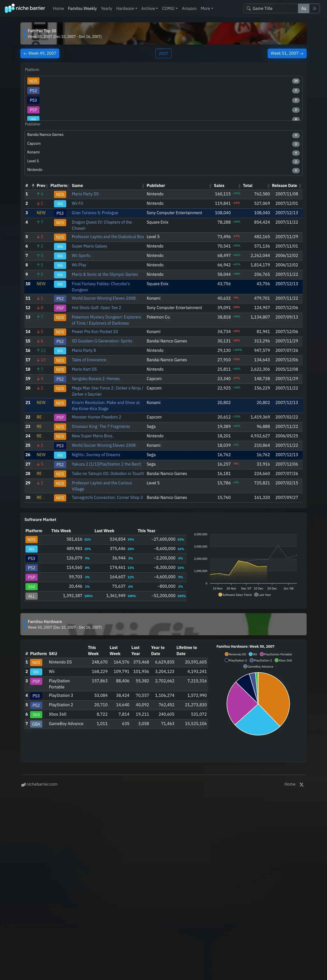Image resolution: width=327 pixels, height=980 pixels.
Task: Go to previous Week 49, 2007
Action: [x=40, y=53]
